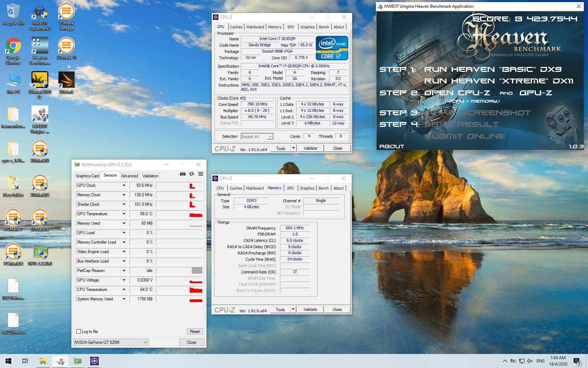Select GPU-Z.2.30.0 desktop icon
The height and width of the screenshot is (368, 588).
(40, 255)
